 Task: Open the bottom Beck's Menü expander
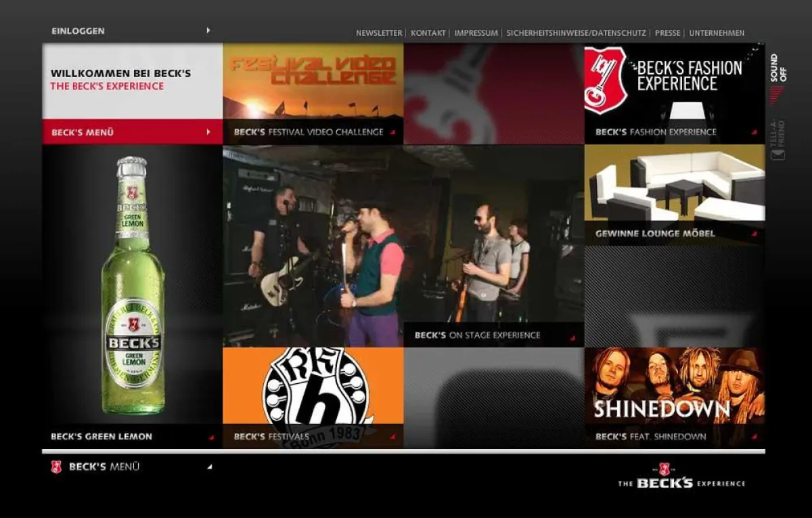[x=209, y=467]
